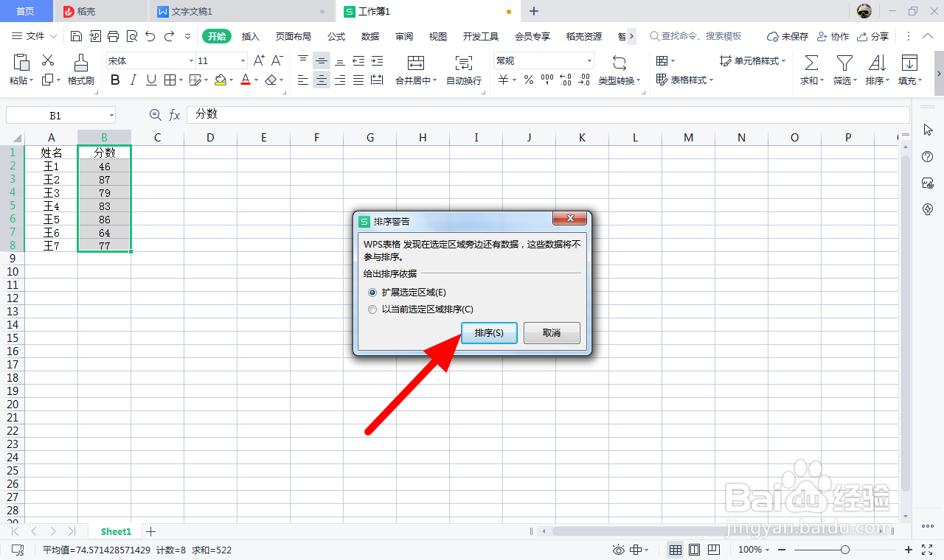Click the Filter funnel icon
The height and width of the screenshot is (560, 944).
click(x=844, y=63)
